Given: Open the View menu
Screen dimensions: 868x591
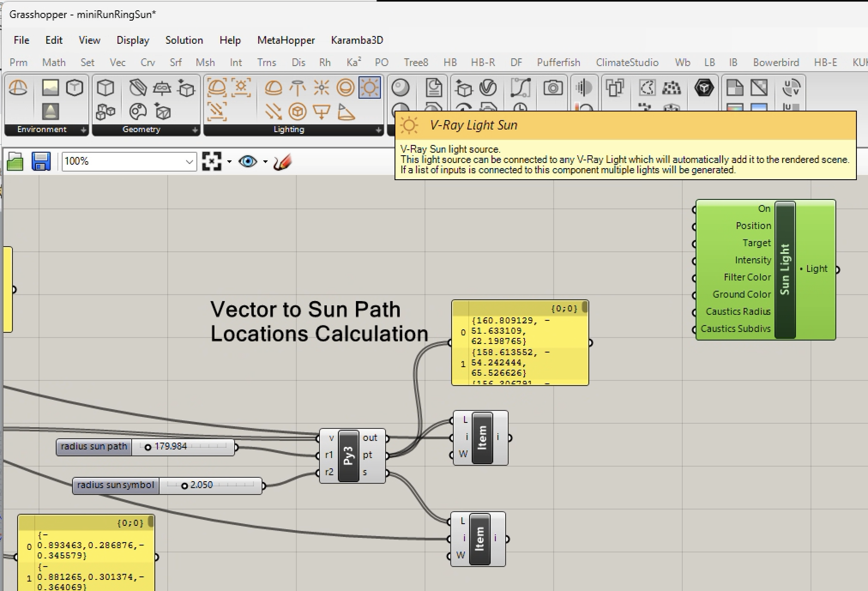Looking at the screenshot, I should [x=89, y=40].
